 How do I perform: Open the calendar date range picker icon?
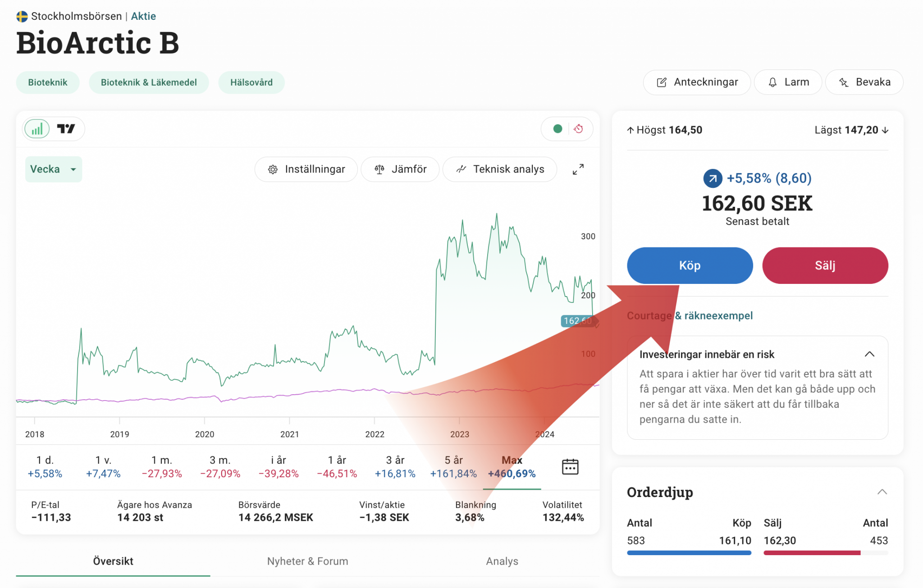point(570,467)
